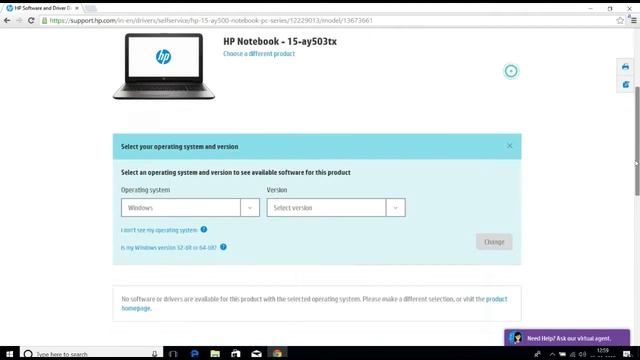This screenshot has width=640, height=360.
Task: Click arrow of Operating system dropdown
Action: click(x=250, y=208)
